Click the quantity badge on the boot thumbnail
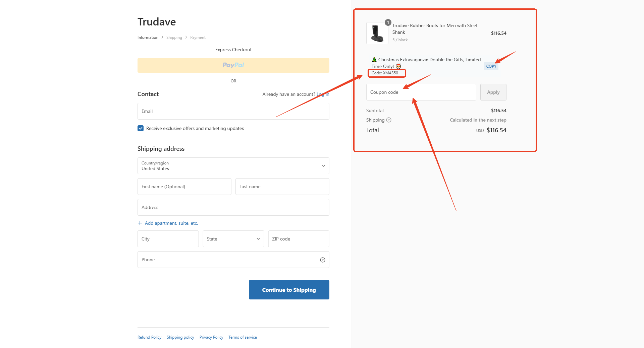 388,22
